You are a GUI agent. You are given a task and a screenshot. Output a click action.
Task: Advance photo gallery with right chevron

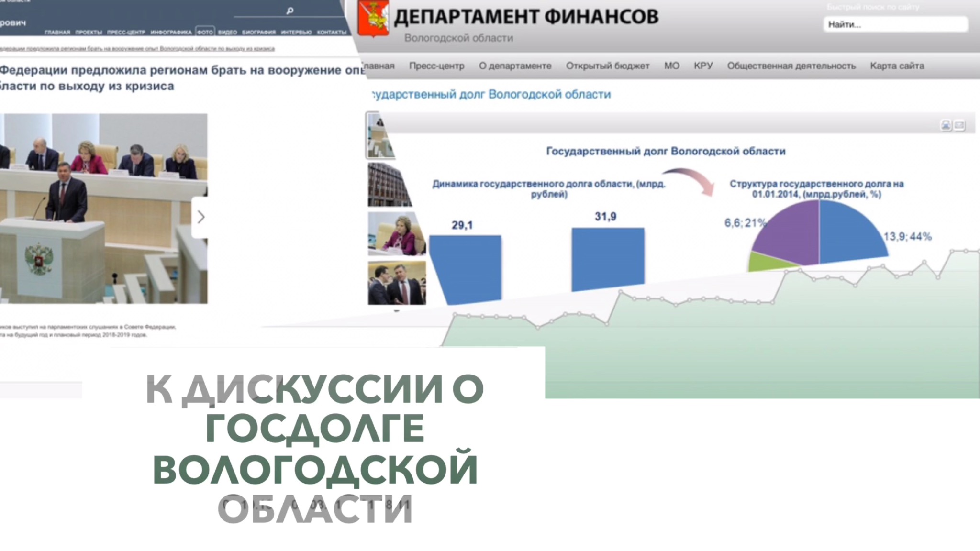[200, 217]
